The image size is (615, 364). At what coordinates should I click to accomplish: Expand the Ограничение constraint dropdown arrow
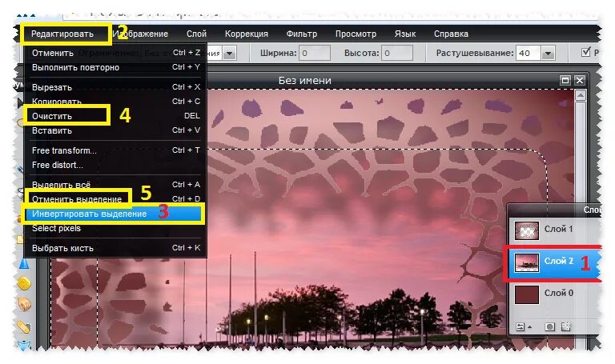(230, 53)
